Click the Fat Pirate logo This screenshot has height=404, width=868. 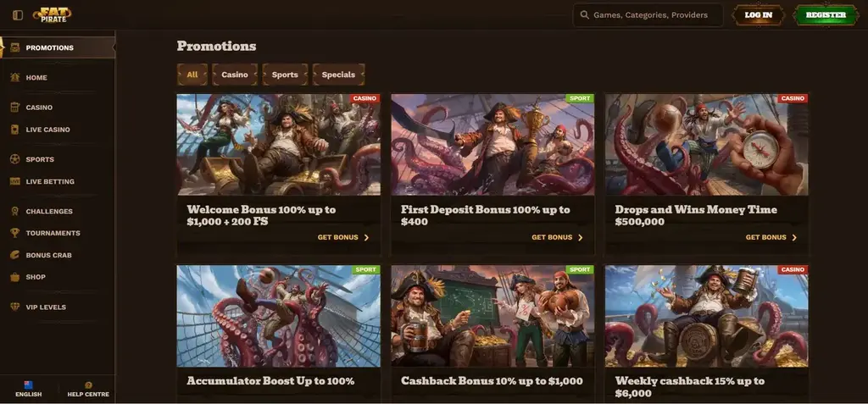point(52,15)
